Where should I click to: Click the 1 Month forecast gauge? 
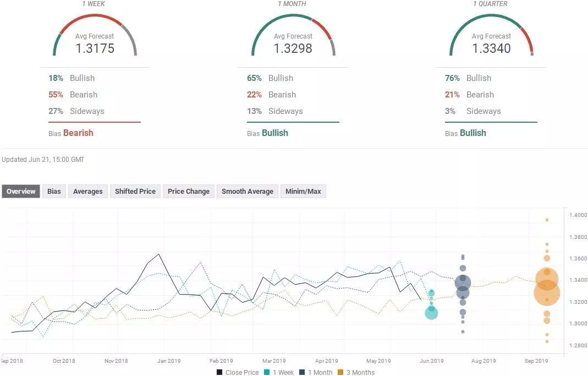coord(293,36)
